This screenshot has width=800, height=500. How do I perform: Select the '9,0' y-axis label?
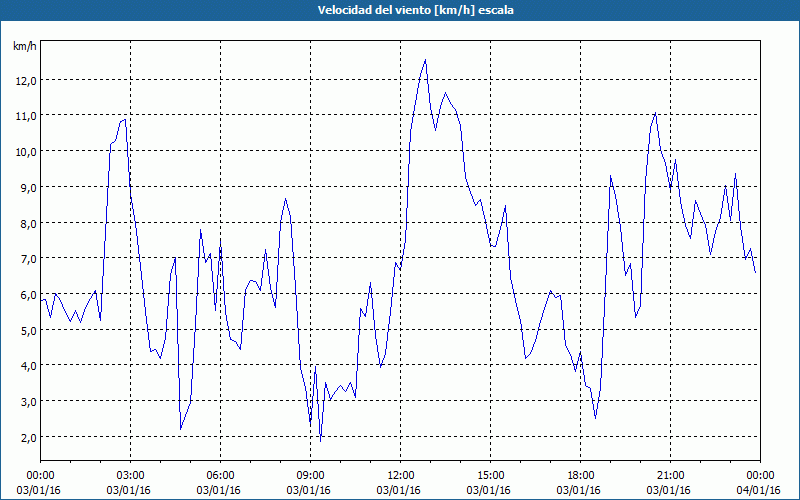(29, 187)
